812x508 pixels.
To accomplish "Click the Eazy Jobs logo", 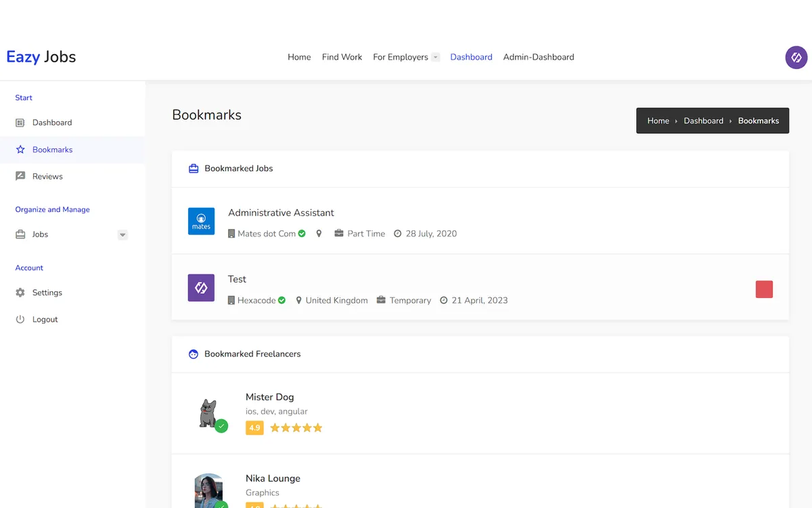I will point(41,57).
